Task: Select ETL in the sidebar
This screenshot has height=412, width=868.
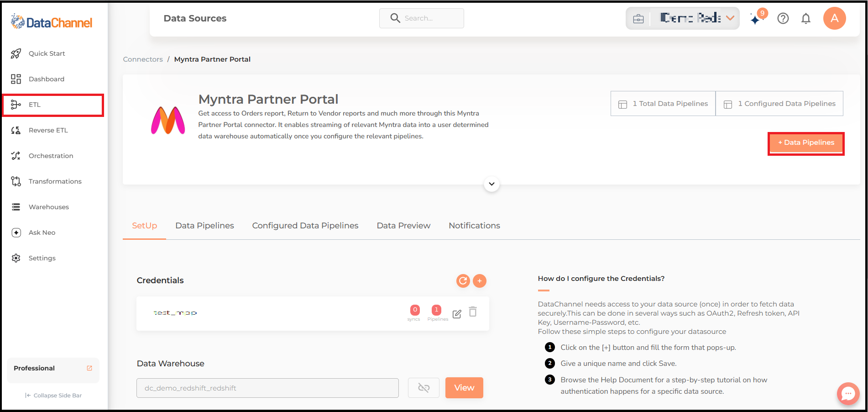Action: tap(53, 105)
